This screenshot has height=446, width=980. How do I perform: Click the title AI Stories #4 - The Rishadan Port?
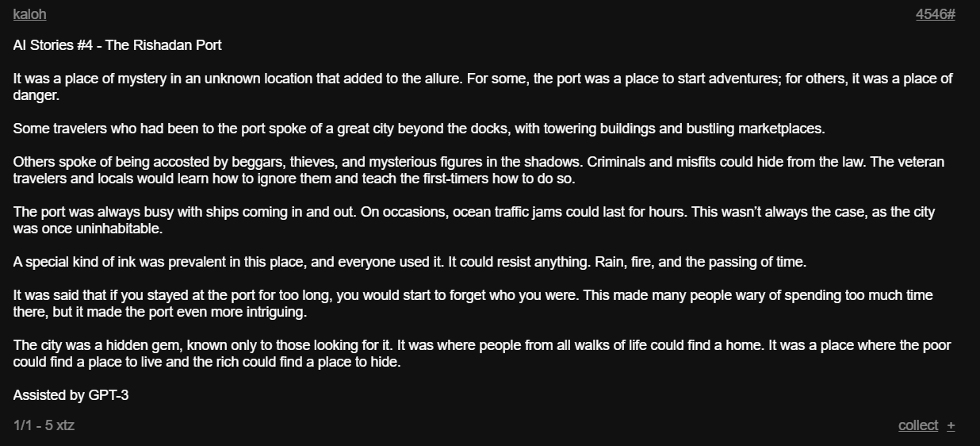[117, 45]
